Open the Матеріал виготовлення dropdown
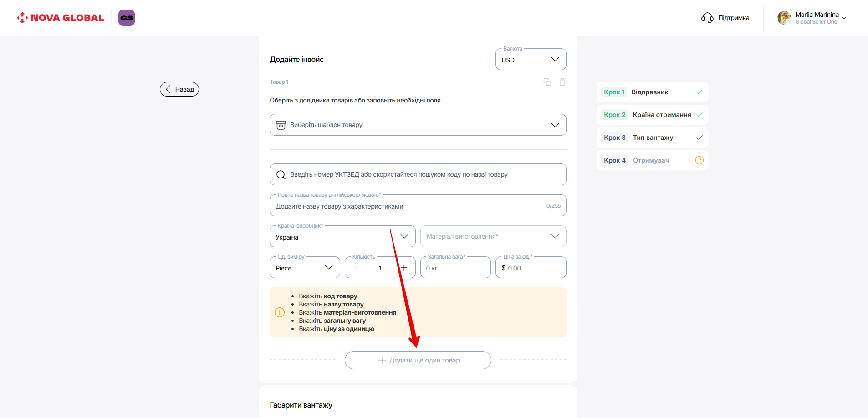This screenshot has width=868, height=418. (x=493, y=237)
